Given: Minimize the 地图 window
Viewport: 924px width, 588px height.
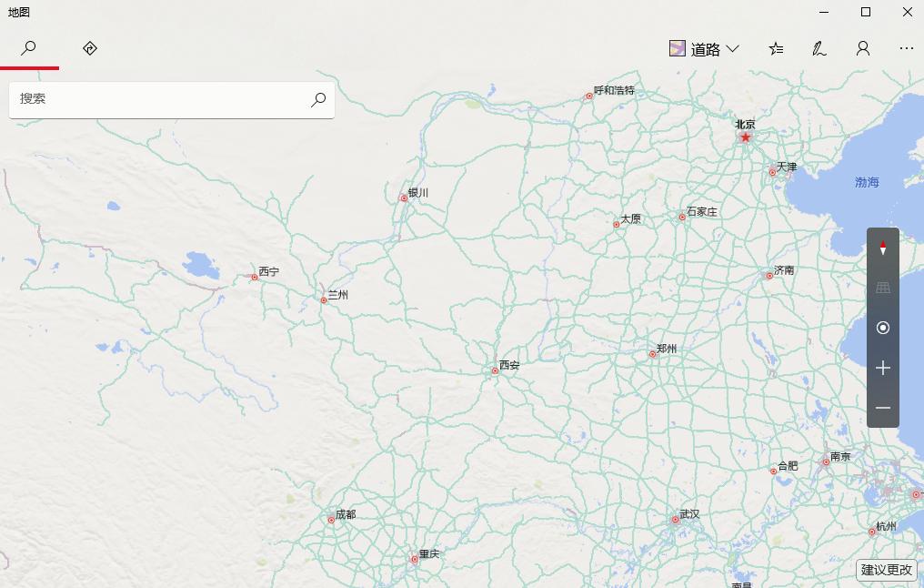Looking at the screenshot, I should point(824,12).
